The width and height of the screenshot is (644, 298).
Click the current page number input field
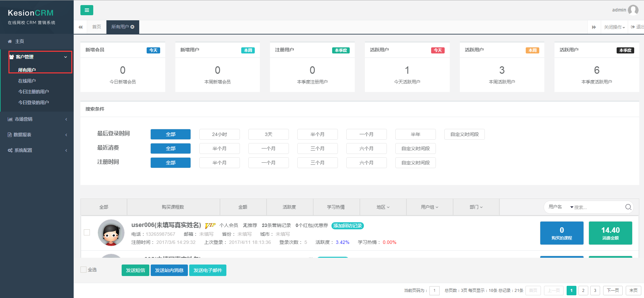click(x=434, y=291)
